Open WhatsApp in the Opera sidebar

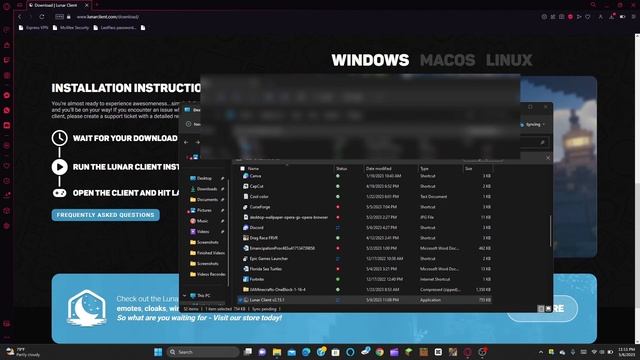point(7,110)
